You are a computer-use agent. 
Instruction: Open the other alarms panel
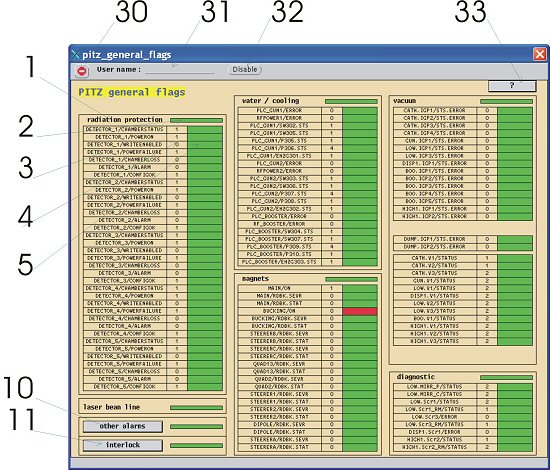(x=123, y=426)
